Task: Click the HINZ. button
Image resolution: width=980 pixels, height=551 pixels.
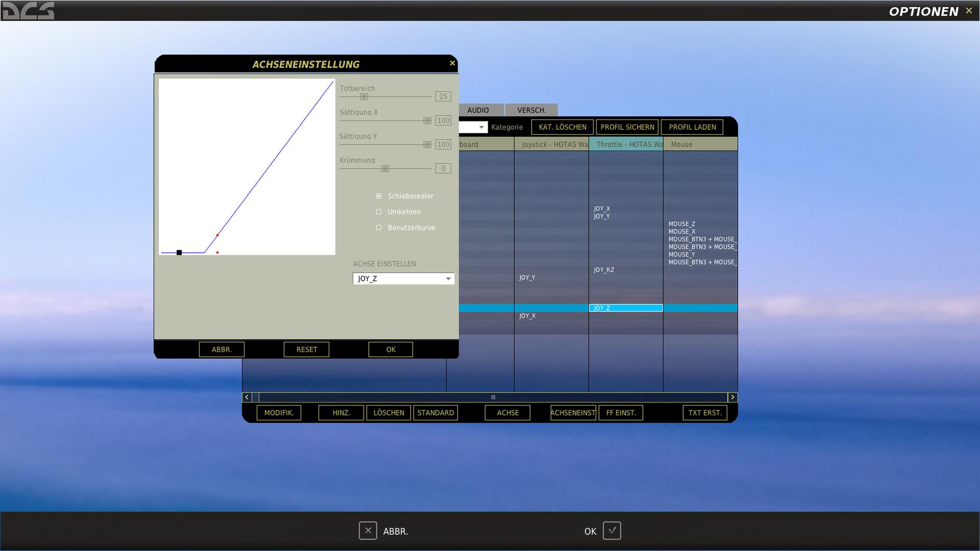Action: pyautogui.click(x=341, y=413)
